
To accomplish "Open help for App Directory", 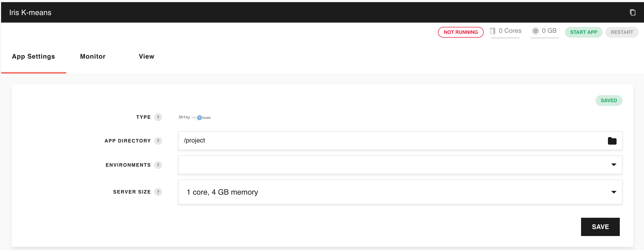I will click(x=158, y=141).
